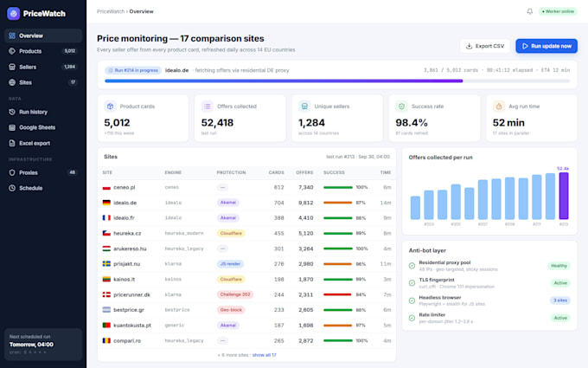The width and height of the screenshot is (588, 368).
Task: Click the PriceWatch logo icon
Action: coord(14,14)
